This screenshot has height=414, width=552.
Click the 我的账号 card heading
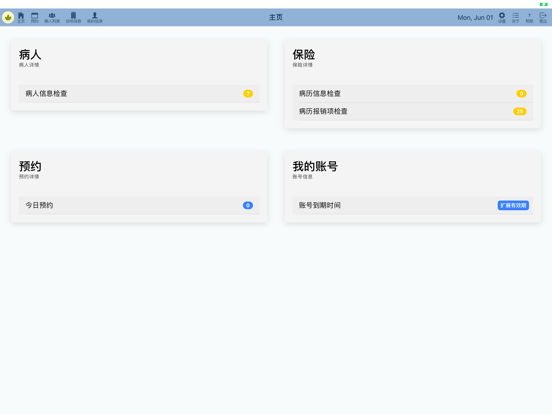[315, 166]
